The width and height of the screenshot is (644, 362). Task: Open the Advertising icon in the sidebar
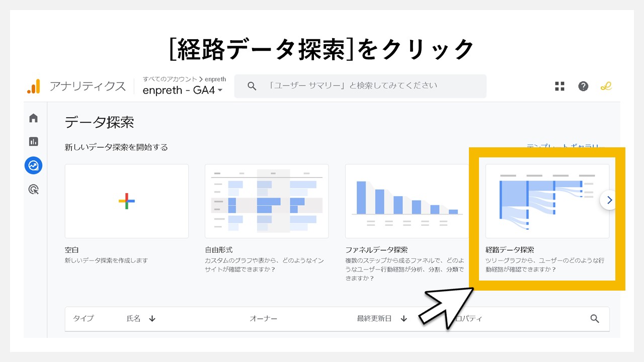click(x=33, y=190)
